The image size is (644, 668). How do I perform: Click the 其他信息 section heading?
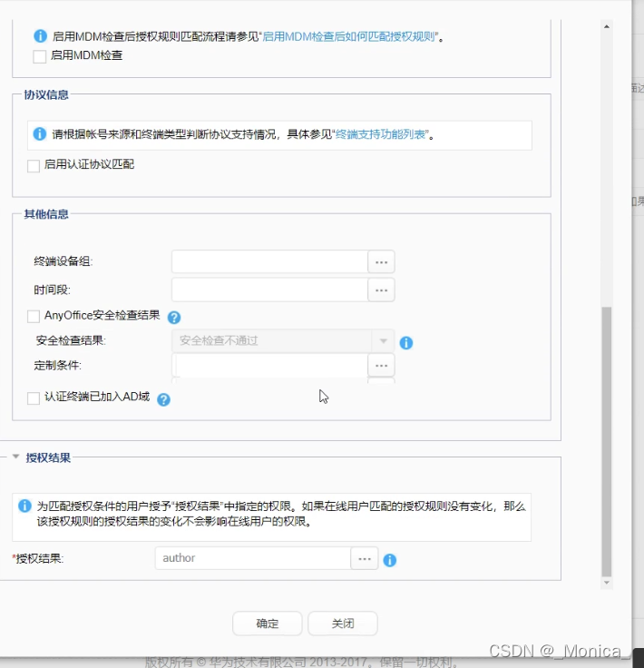[x=46, y=214]
